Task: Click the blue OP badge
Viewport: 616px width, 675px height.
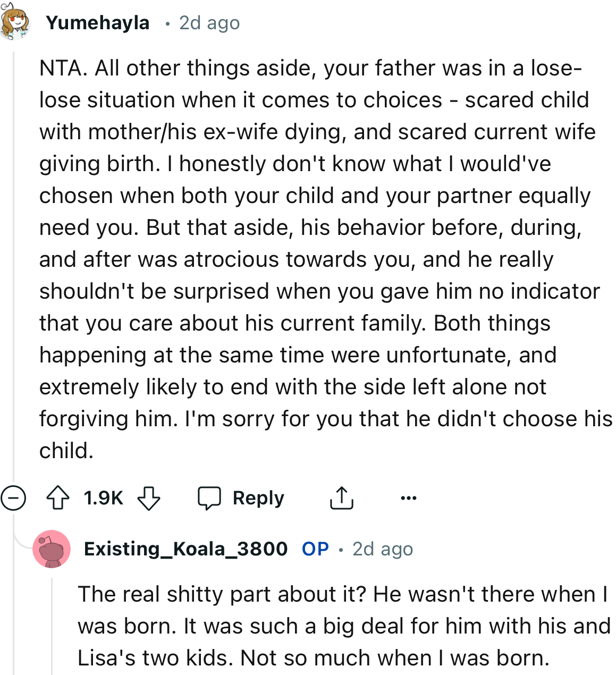Action: click(315, 549)
